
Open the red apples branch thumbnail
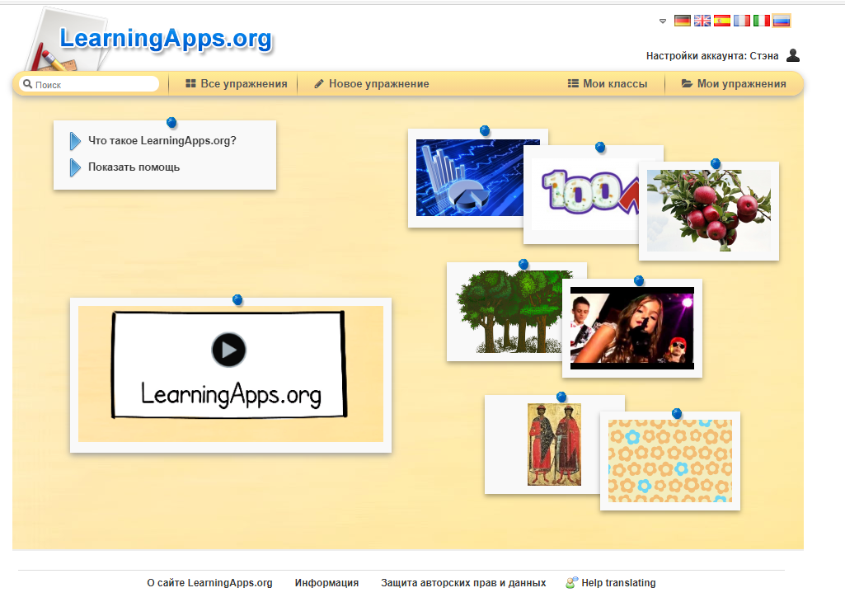(709, 211)
